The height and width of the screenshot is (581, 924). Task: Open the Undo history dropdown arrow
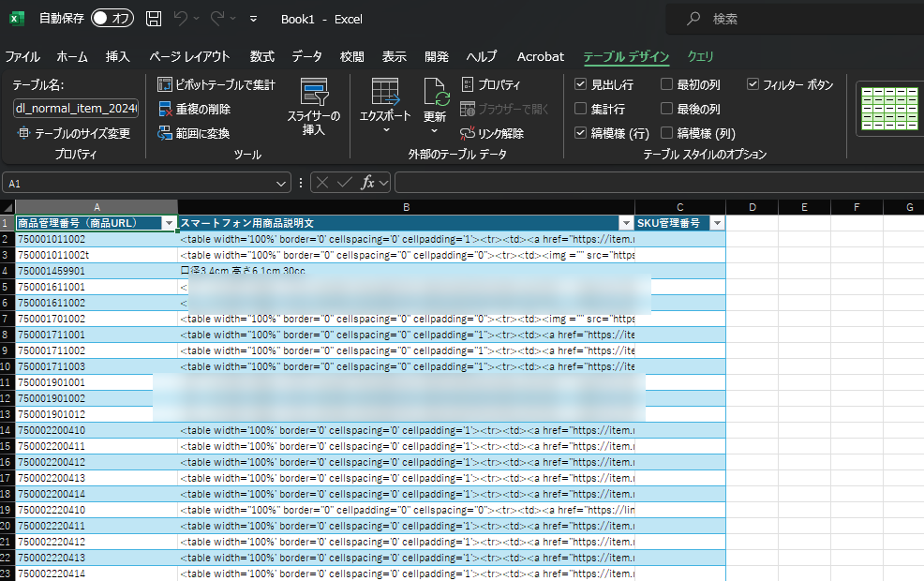click(196, 19)
